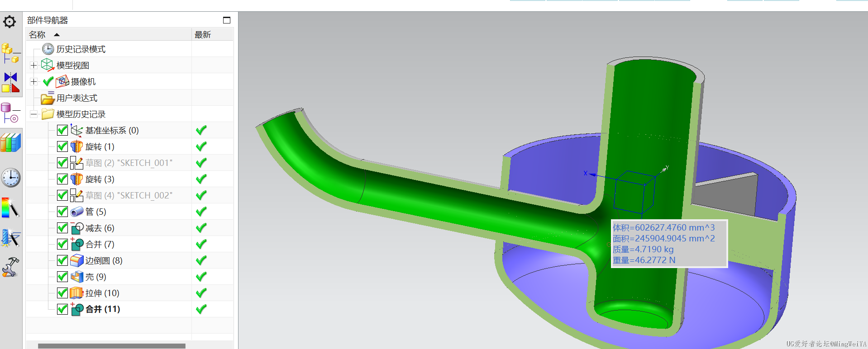The height and width of the screenshot is (349, 868).
Task: Open the color palette sidebar tab
Action: click(10, 208)
